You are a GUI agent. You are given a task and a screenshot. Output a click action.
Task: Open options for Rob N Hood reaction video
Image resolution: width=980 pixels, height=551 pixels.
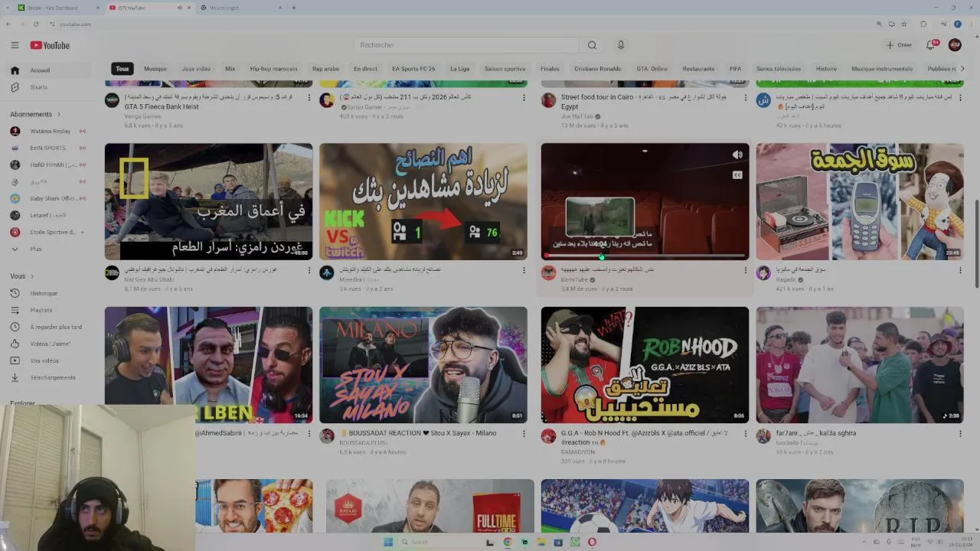(x=746, y=433)
